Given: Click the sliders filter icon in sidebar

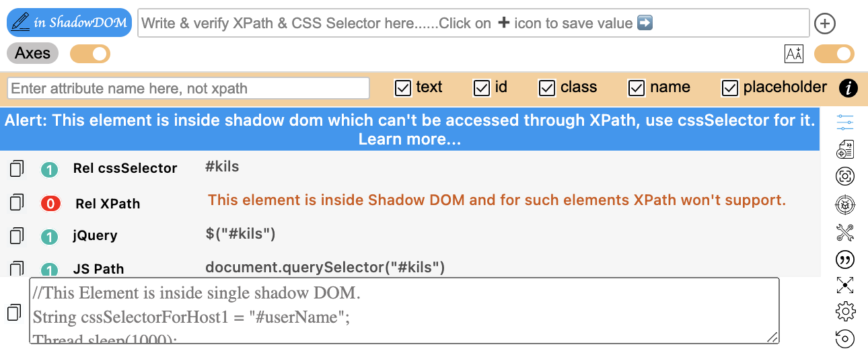Looking at the screenshot, I should point(845,122).
